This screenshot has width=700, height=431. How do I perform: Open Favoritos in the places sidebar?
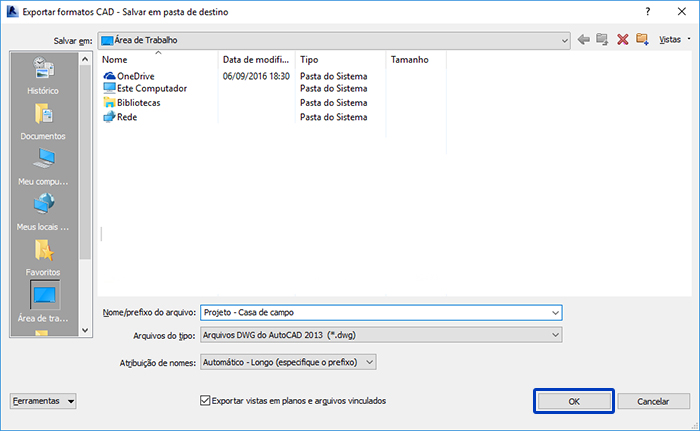coord(43,258)
